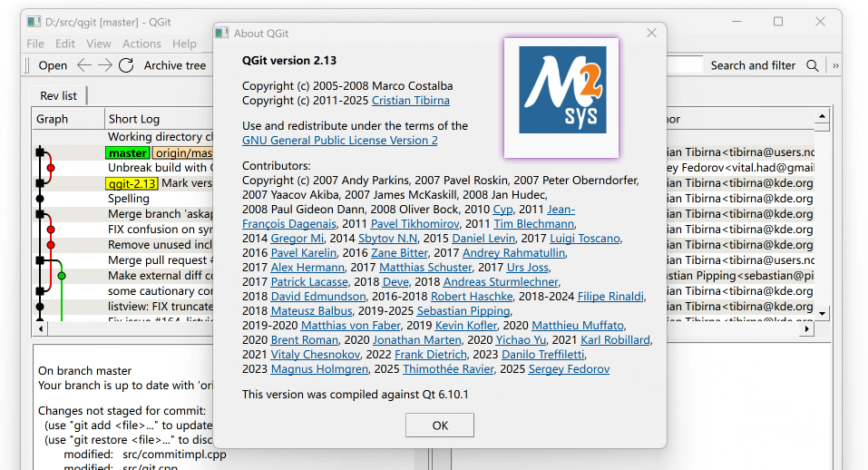Viewport: 868px width, 470px height.
Task: Click the horizontal scroll right arrow
Action: click(x=807, y=328)
